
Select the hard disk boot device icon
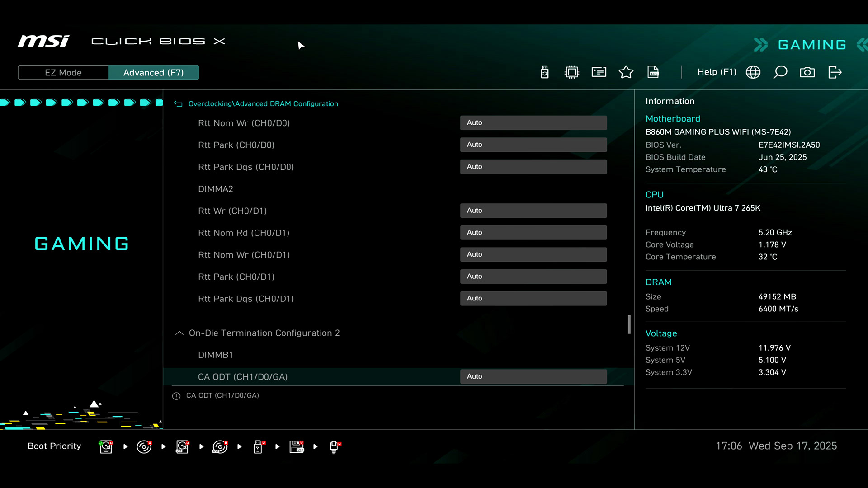(106, 446)
